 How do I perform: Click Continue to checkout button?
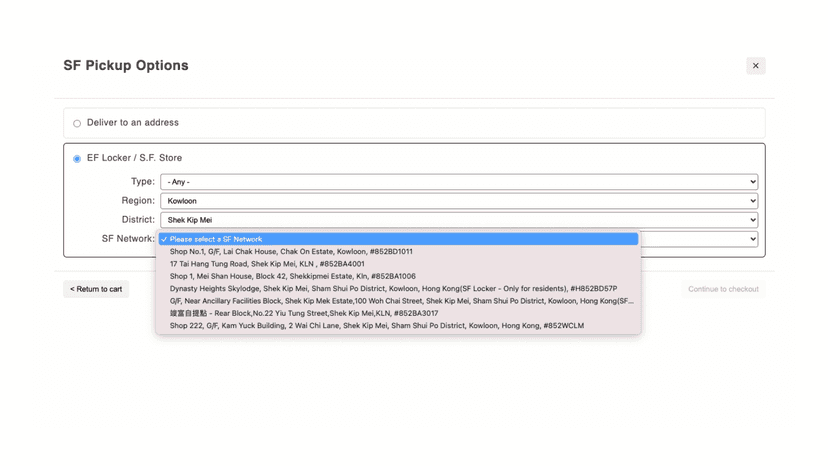pos(723,289)
